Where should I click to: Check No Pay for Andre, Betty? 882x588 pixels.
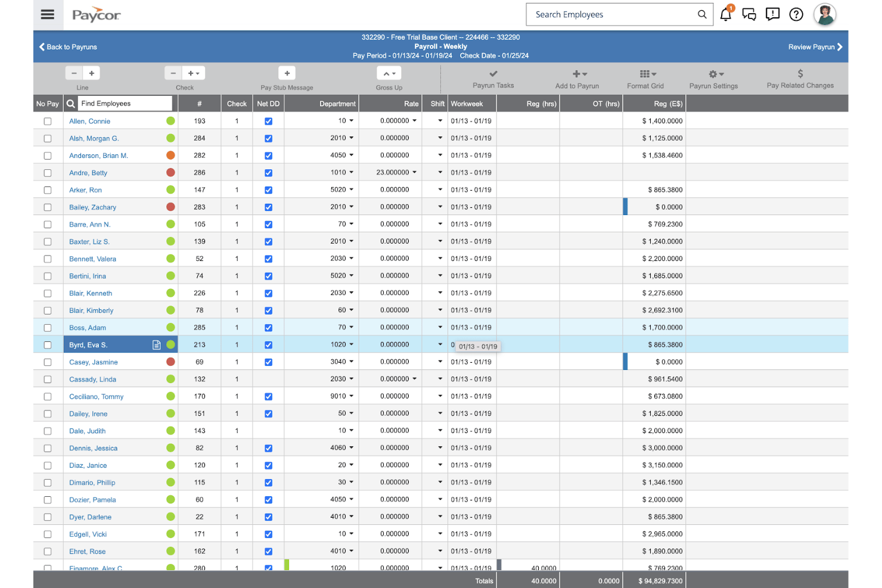(x=48, y=173)
